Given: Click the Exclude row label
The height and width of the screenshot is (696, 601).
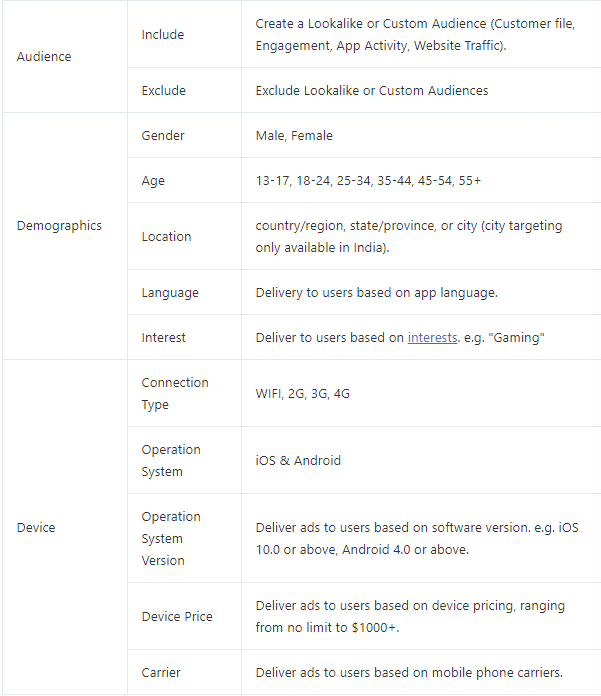Looking at the screenshot, I should (164, 91).
